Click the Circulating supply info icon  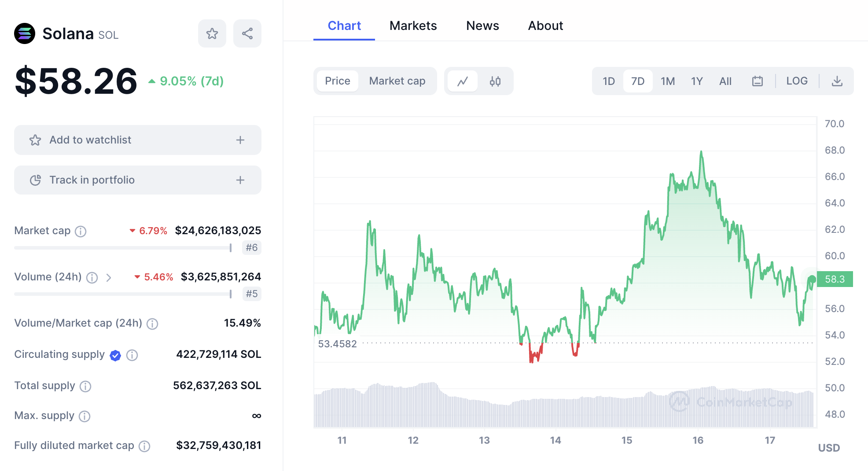[x=132, y=355]
